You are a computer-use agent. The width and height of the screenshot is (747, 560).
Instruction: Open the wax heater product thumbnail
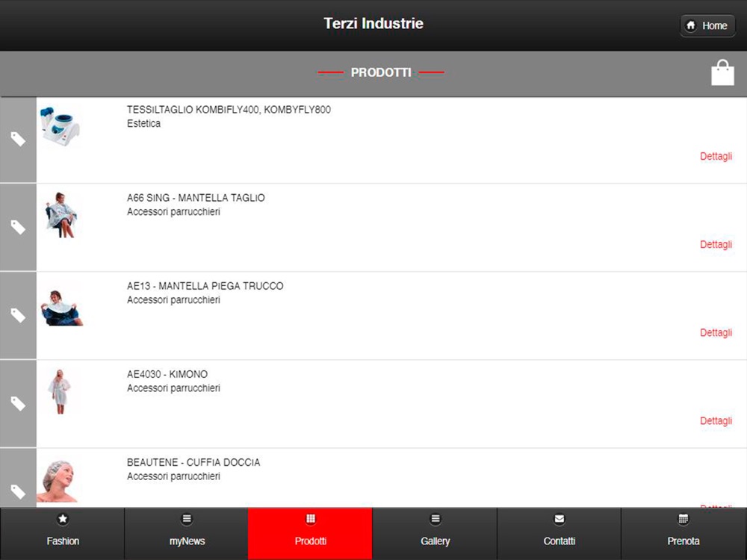coord(61,126)
